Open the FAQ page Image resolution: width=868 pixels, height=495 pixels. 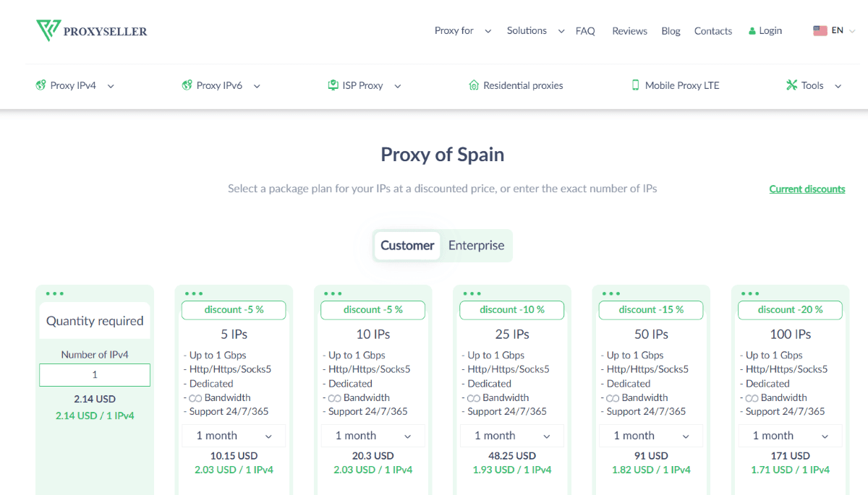coord(585,31)
